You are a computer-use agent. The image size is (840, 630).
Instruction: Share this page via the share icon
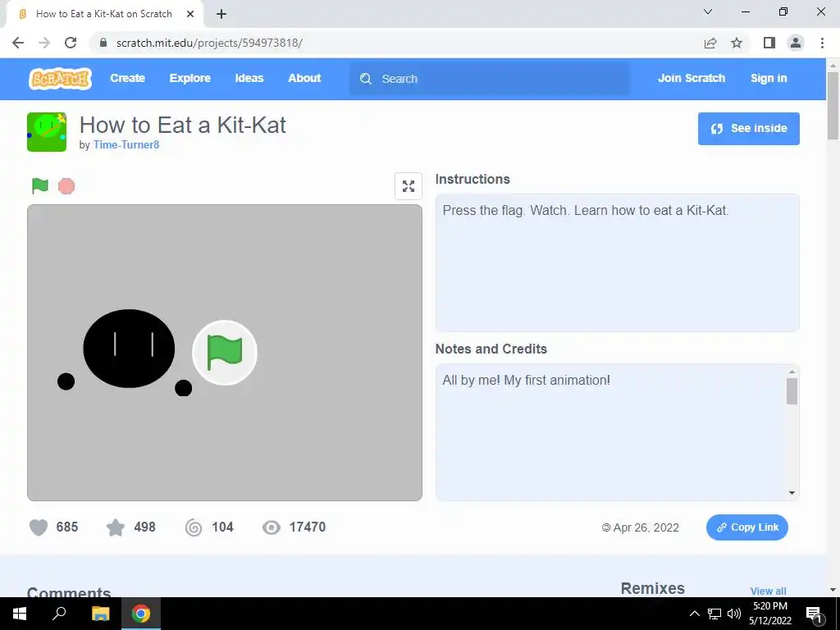coord(710,43)
